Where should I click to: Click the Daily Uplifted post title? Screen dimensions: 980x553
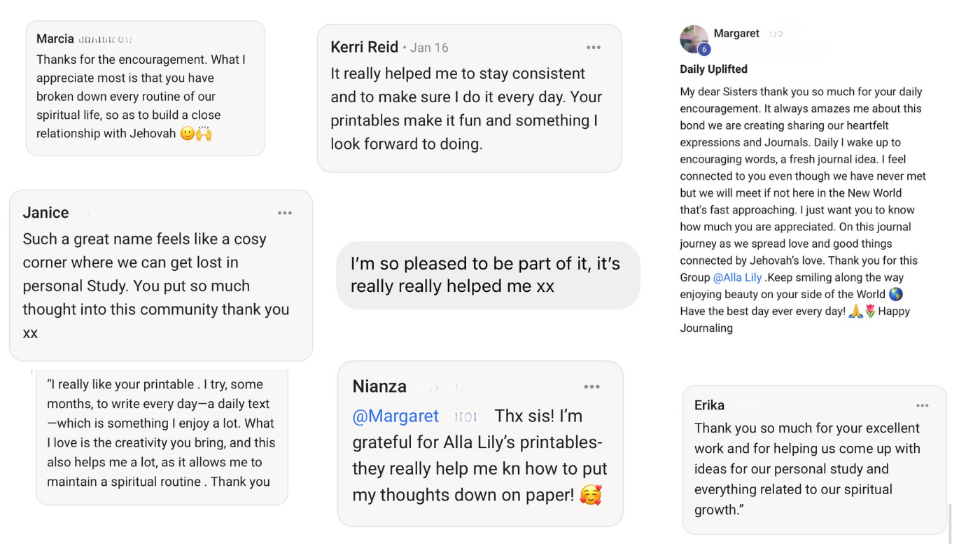713,69
